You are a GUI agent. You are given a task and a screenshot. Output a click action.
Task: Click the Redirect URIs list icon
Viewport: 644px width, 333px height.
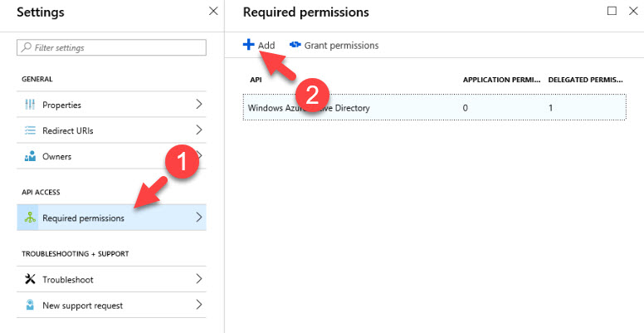(30, 130)
